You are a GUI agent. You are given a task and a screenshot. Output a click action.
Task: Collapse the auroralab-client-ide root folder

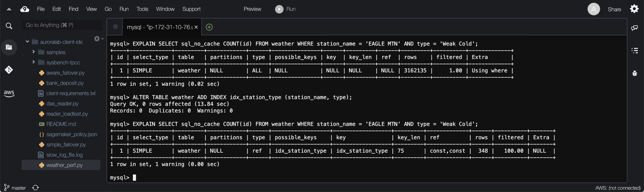(27, 42)
